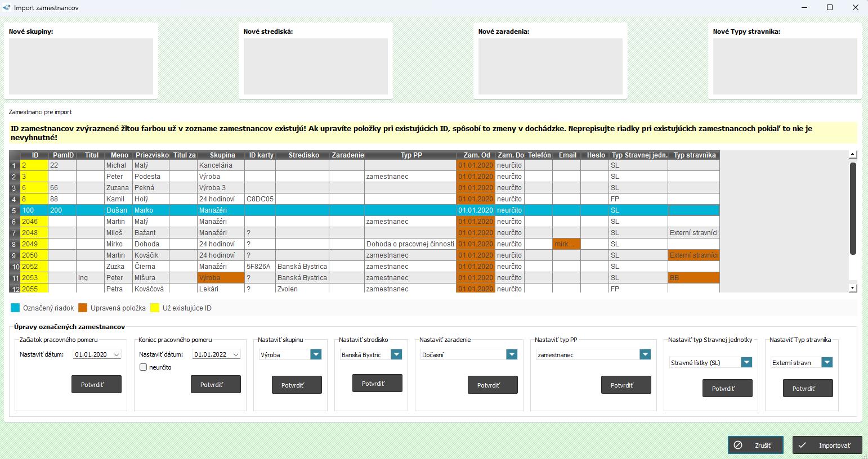
Task: Open the start date picker 01.01.2020
Action: point(117,354)
